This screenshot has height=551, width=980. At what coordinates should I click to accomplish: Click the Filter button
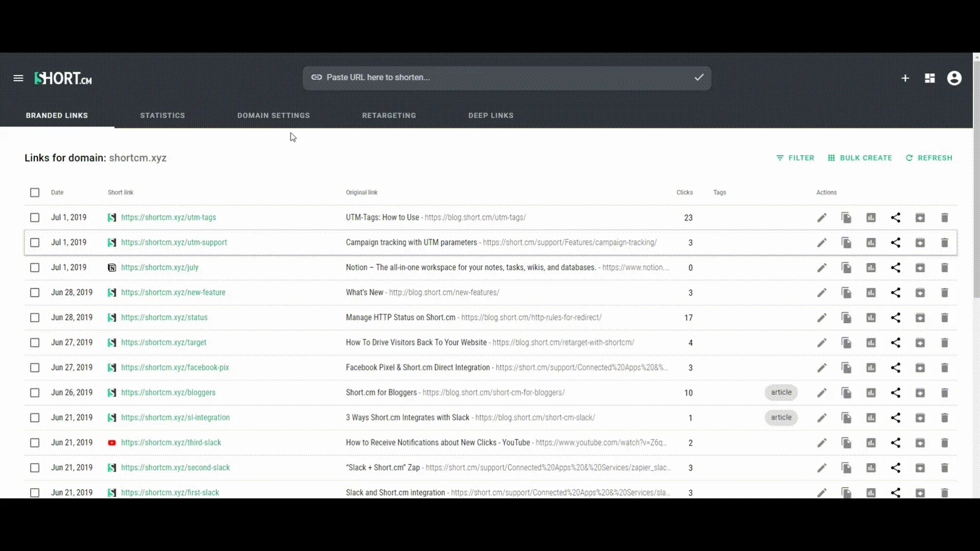click(x=795, y=158)
